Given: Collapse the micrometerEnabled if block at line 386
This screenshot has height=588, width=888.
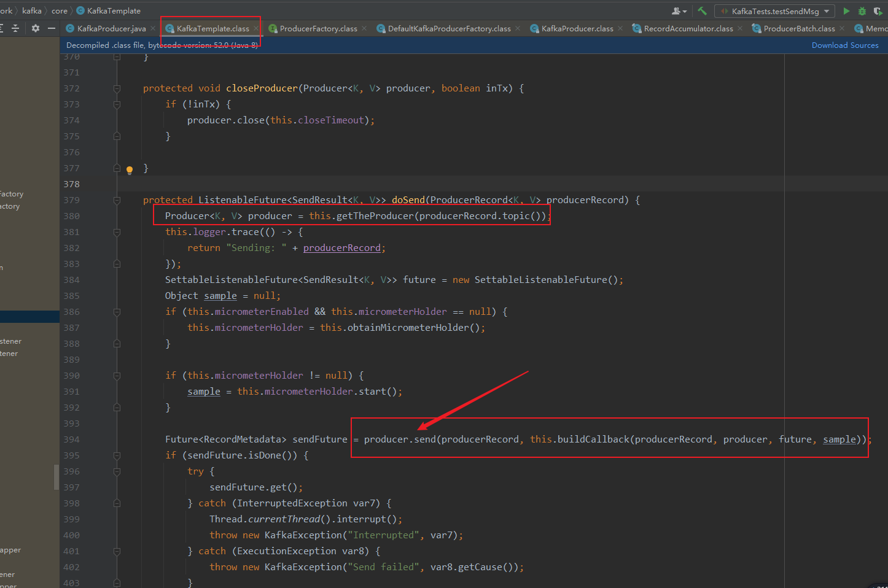Looking at the screenshot, I should point(117,312).
